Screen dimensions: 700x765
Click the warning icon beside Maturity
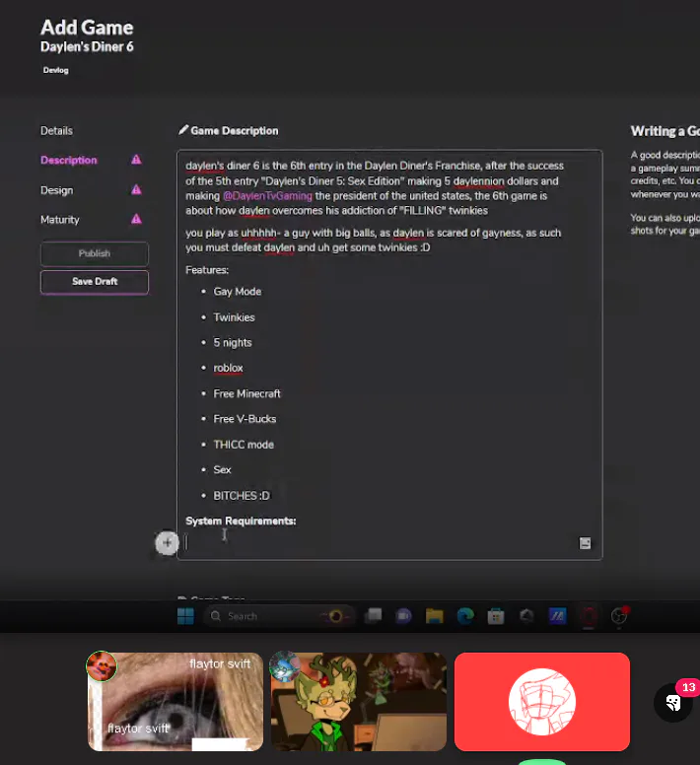coord(136,219)
